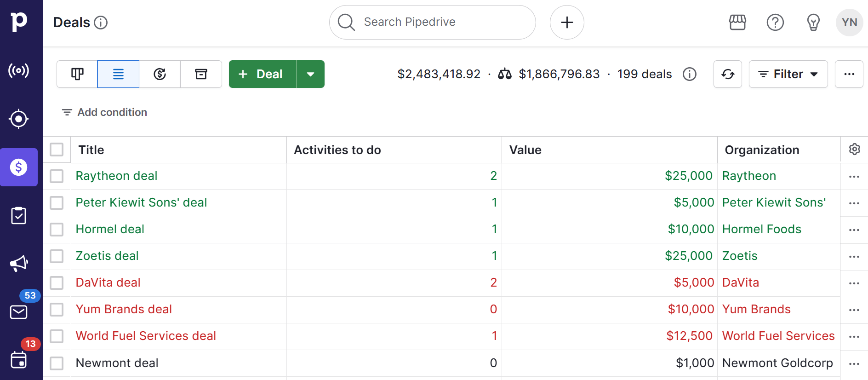Viewport: 868px width, 380px height.
Task: Open table column settings gear
Action: point(854,150)
